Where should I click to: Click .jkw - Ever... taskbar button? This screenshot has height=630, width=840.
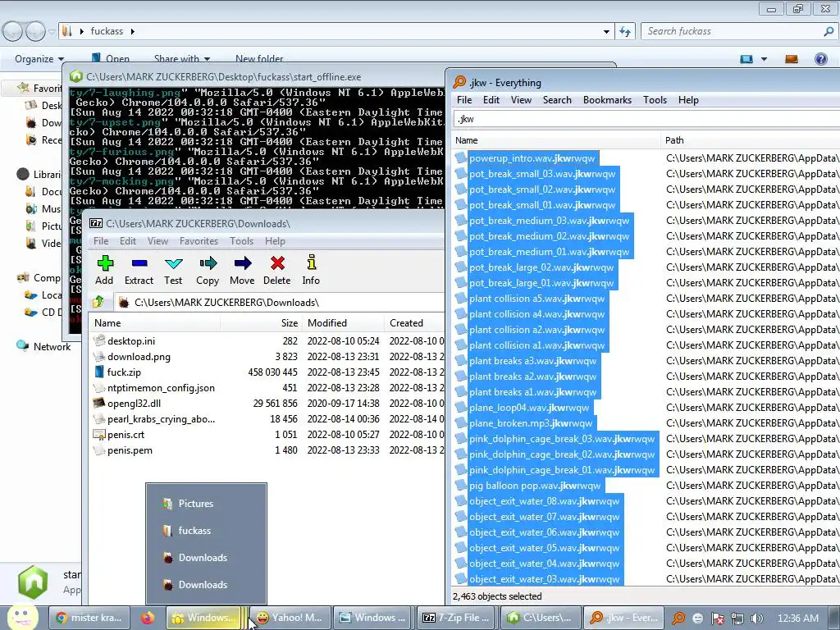tap(624, 618)
